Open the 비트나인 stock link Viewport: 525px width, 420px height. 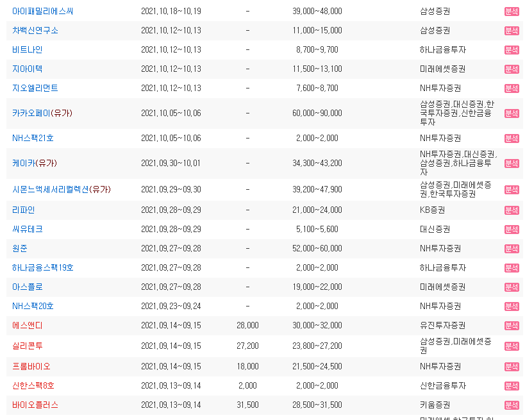[28, 49]
